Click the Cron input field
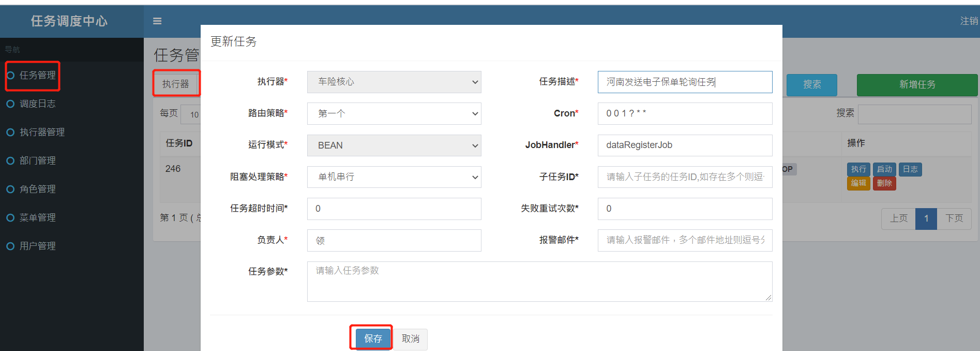980x351 pixels. 685,113
